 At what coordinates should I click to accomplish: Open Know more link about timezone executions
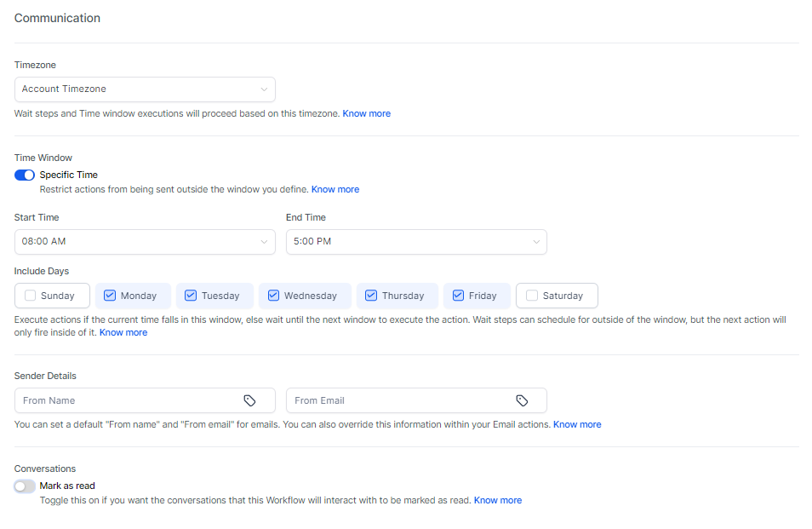pyautogui.click(x=366, y=113)
